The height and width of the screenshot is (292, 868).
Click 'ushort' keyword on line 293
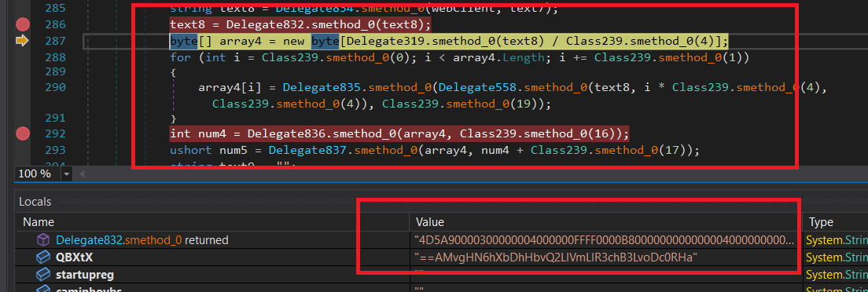click(x=191, y=151)
